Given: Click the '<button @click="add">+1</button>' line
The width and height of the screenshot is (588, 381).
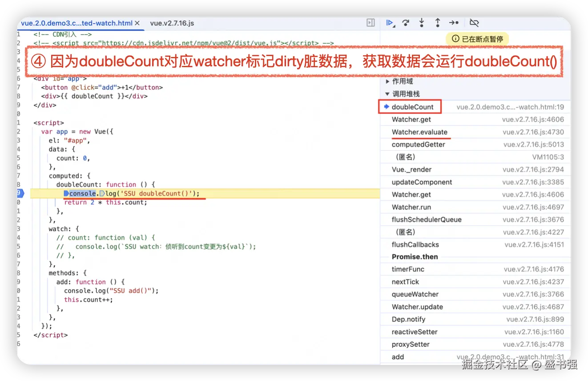Looking at the screenshot, I should tap(102, 87).
